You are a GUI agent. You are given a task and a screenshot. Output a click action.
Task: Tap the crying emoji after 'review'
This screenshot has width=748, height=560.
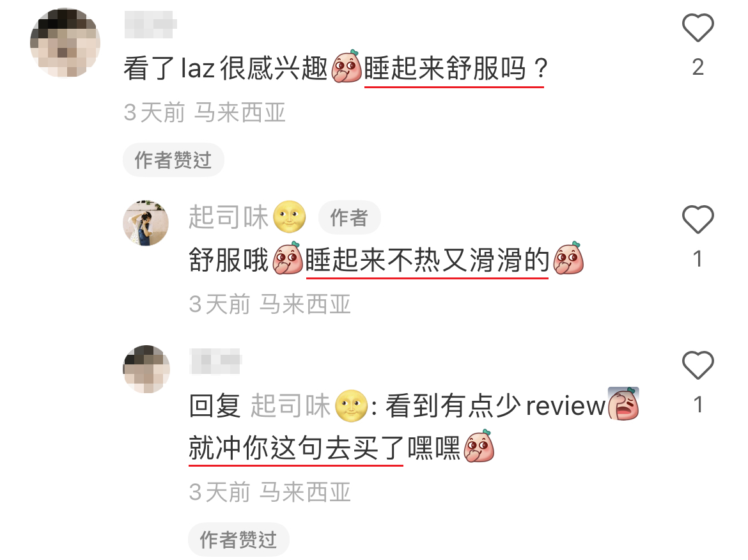623,403
